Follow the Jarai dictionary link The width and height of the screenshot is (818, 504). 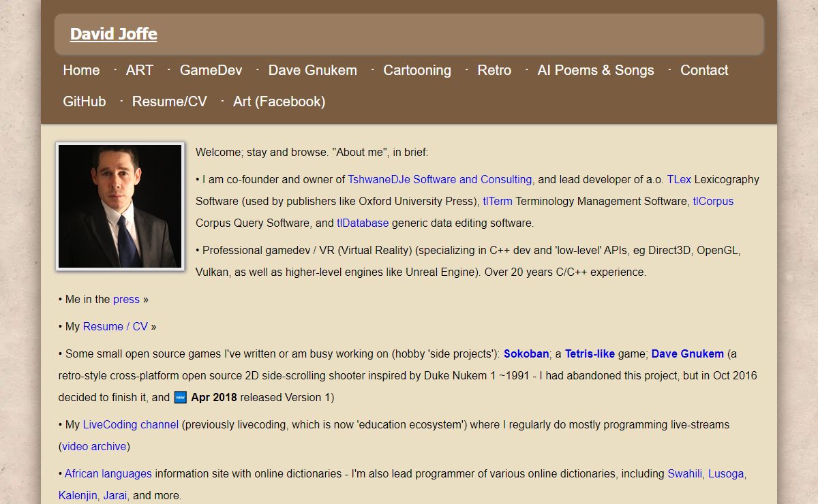tap(115, 496)
